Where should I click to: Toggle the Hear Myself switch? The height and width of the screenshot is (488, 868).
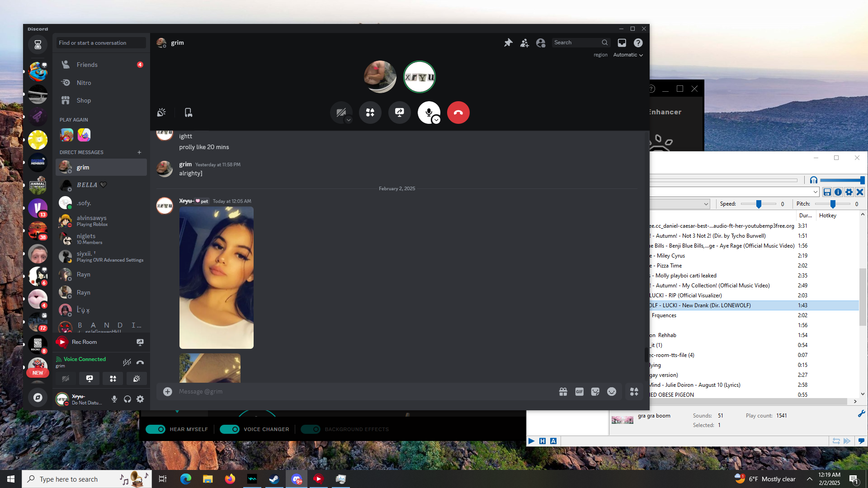156,429
